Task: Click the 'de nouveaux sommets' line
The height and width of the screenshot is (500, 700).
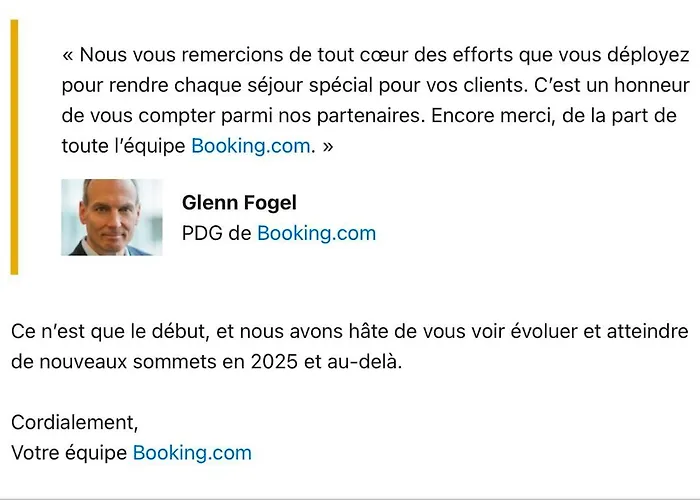Action: click(x=207, y=362)
